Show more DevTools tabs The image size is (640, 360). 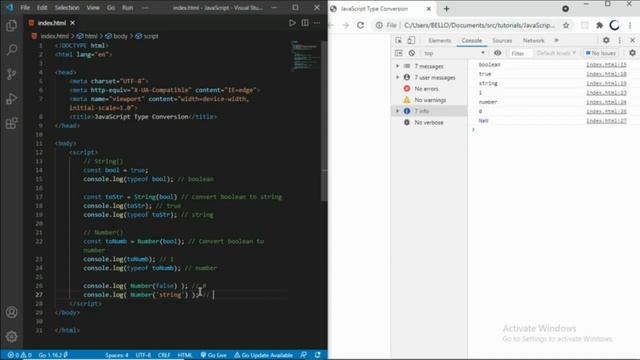(556, 40)
